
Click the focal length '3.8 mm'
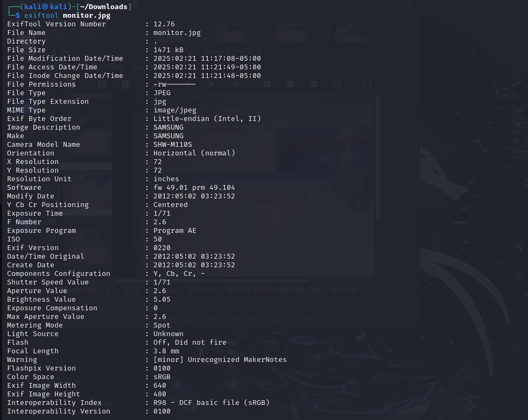click(x=166, y=351)
